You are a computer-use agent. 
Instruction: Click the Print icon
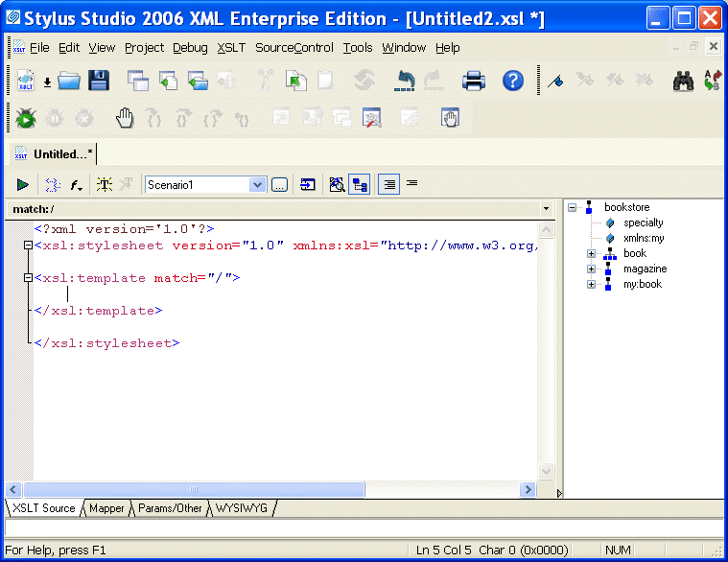(474, 82)
